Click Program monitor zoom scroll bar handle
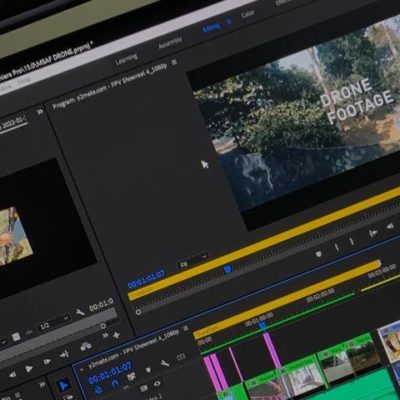The image size is (400, 400). [138, 312]
